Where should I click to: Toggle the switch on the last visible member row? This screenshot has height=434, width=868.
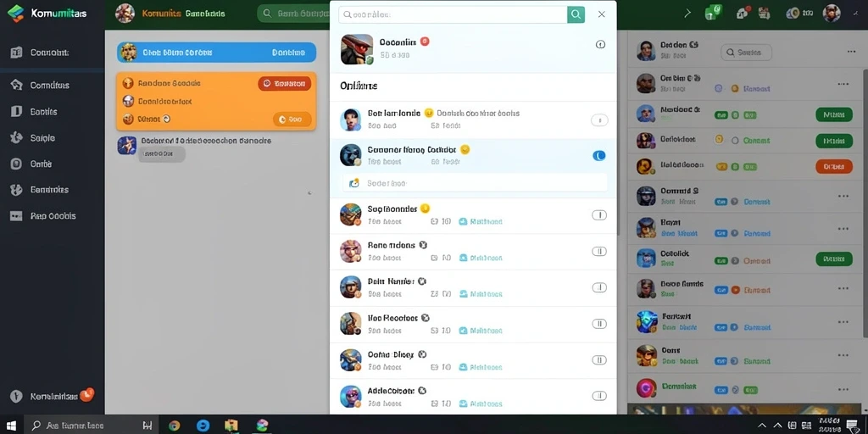coord(599,396)
